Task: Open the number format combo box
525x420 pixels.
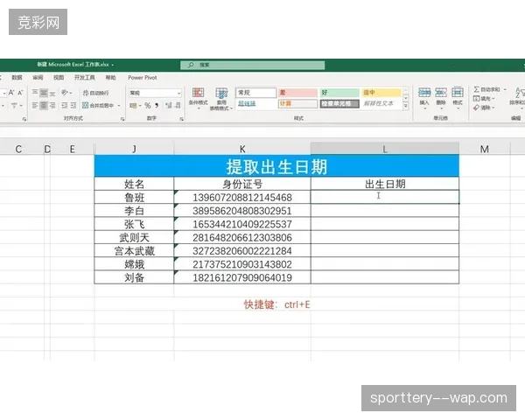Action: 155,93
